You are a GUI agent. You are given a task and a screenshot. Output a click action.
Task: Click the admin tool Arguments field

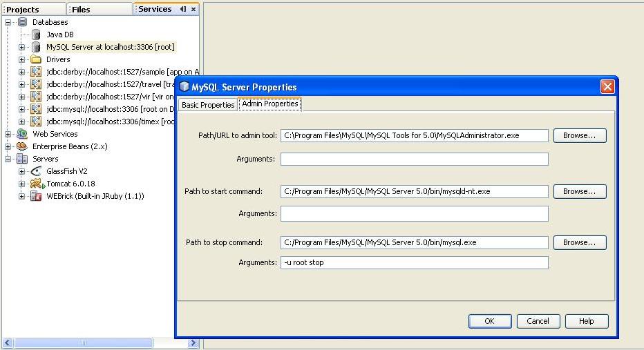[415, 159]
